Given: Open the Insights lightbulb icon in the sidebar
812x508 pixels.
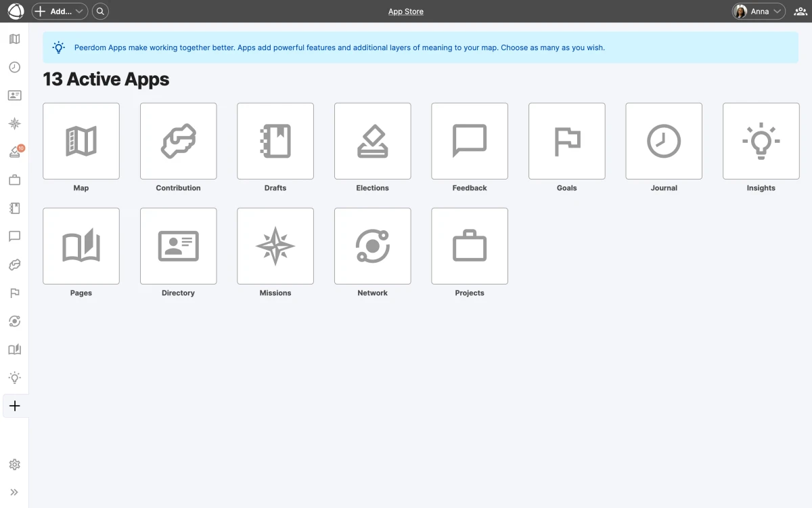Looking at the screenshot, I should (x=14, y=377).
